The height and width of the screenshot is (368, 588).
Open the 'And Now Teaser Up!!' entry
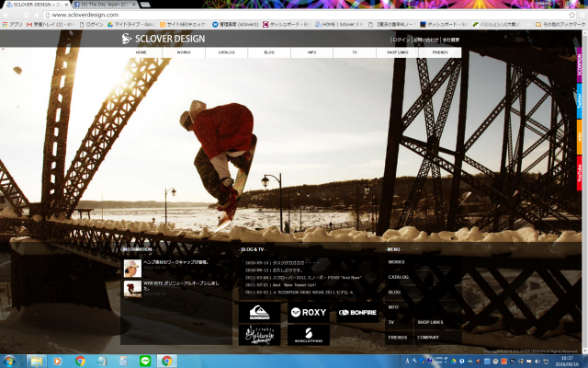point(281,284)
